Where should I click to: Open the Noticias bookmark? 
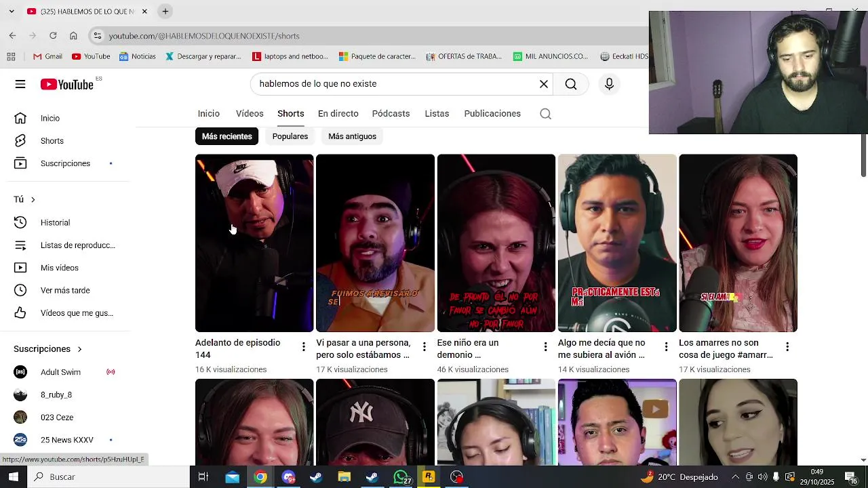pos(138,56)
